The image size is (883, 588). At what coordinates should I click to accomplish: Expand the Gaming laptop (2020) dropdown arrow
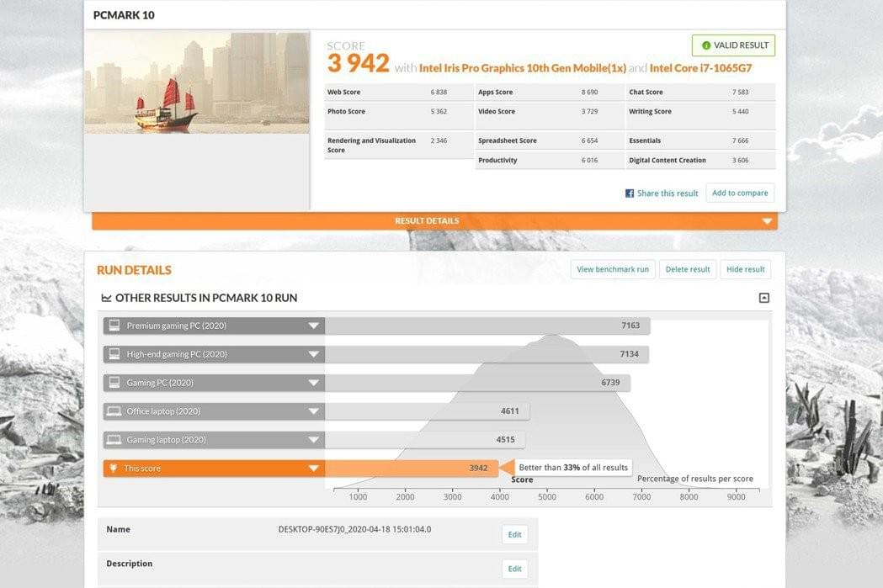314,439
